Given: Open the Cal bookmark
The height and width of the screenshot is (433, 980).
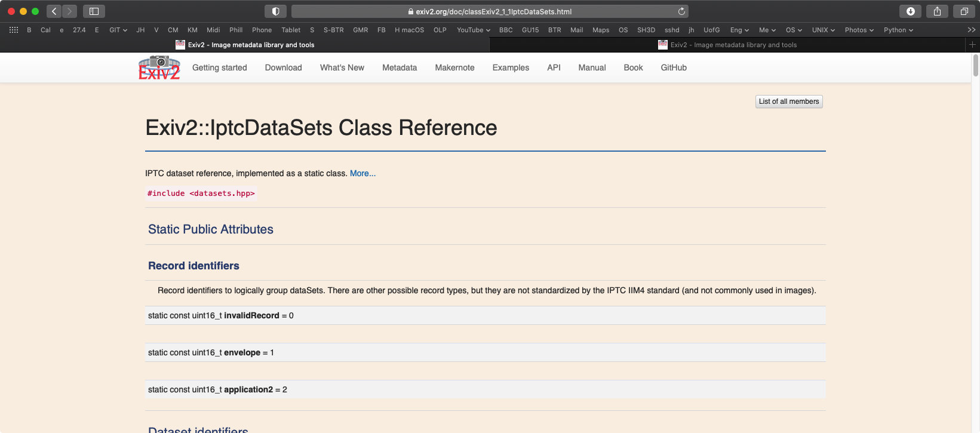Looking at the screenshot, I should click(45, 30).
